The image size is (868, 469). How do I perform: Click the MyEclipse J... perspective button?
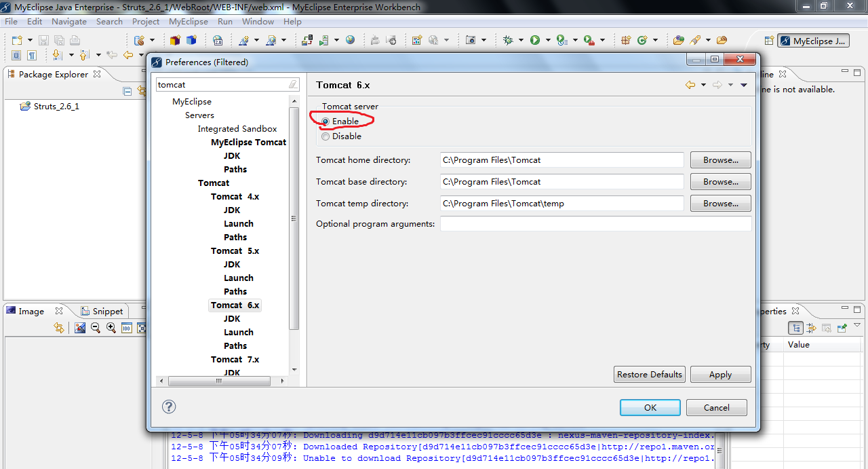813,41
